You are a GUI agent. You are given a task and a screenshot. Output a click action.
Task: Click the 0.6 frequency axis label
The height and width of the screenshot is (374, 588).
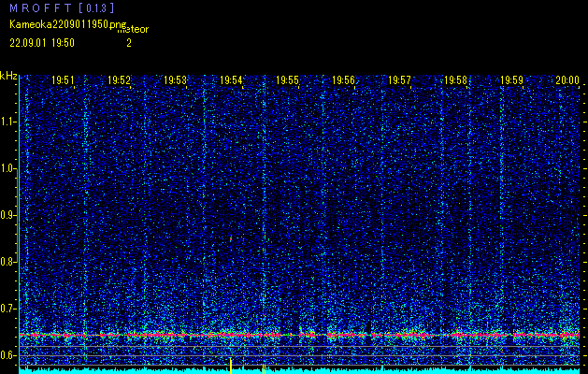[x=8, y=355]
